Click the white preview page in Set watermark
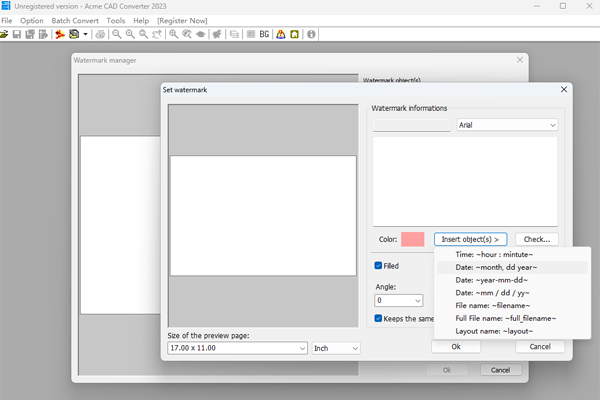Viewport: 600px width, 400px height. point(263,216)
